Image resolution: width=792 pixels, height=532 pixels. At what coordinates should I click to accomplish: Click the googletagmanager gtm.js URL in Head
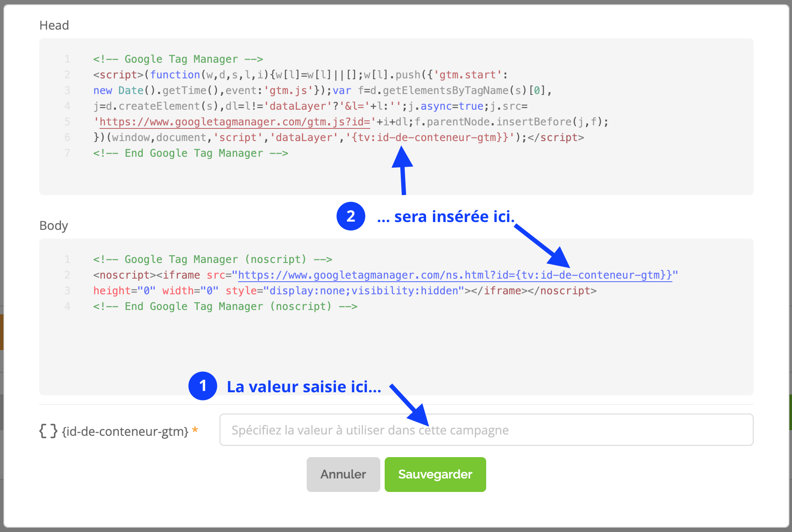click(x=235, y=122)
